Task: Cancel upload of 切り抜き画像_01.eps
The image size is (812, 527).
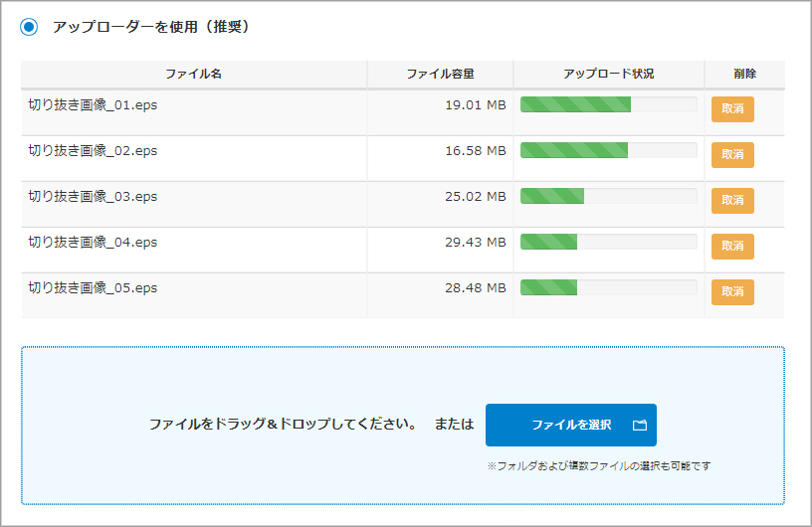Action: [x=732, y=109]
